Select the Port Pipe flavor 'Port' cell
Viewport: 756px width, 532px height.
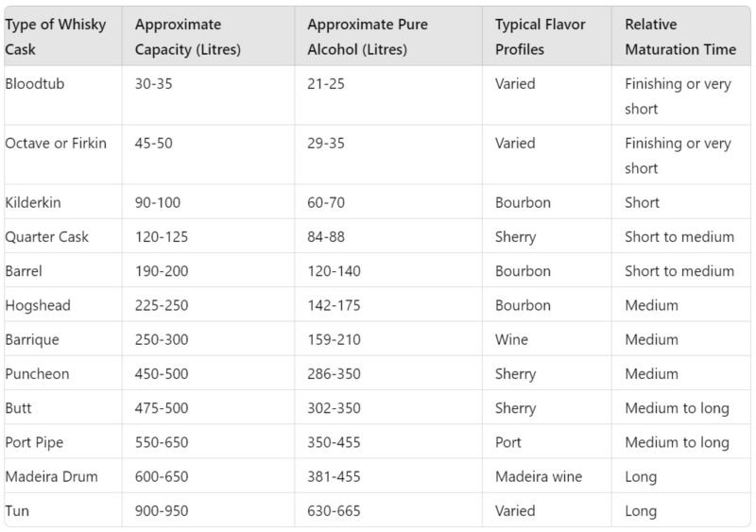[x=508, y=442]
